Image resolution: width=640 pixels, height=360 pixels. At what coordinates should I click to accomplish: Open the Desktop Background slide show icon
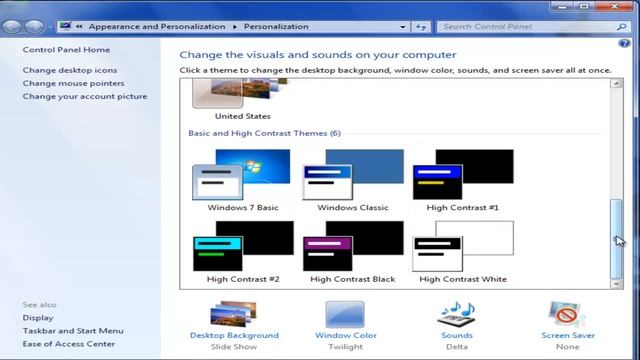coord(233,314)
